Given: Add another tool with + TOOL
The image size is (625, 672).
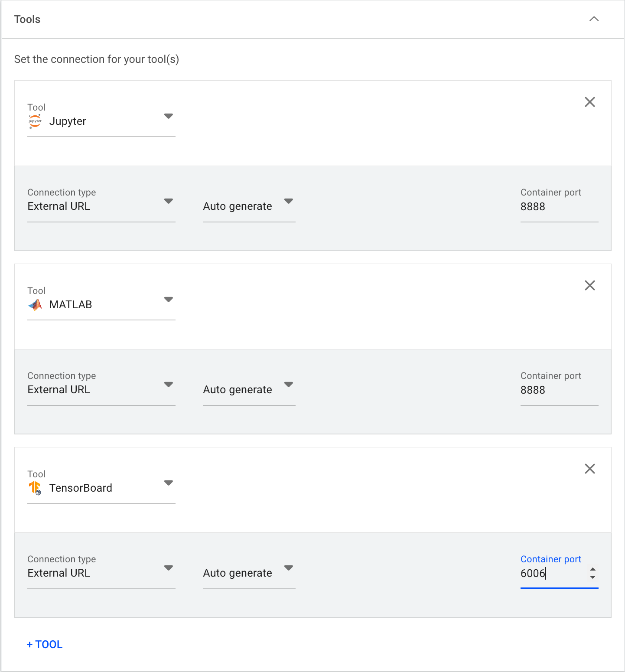Looking at the screenshot, I should click(x=45, y=645).
